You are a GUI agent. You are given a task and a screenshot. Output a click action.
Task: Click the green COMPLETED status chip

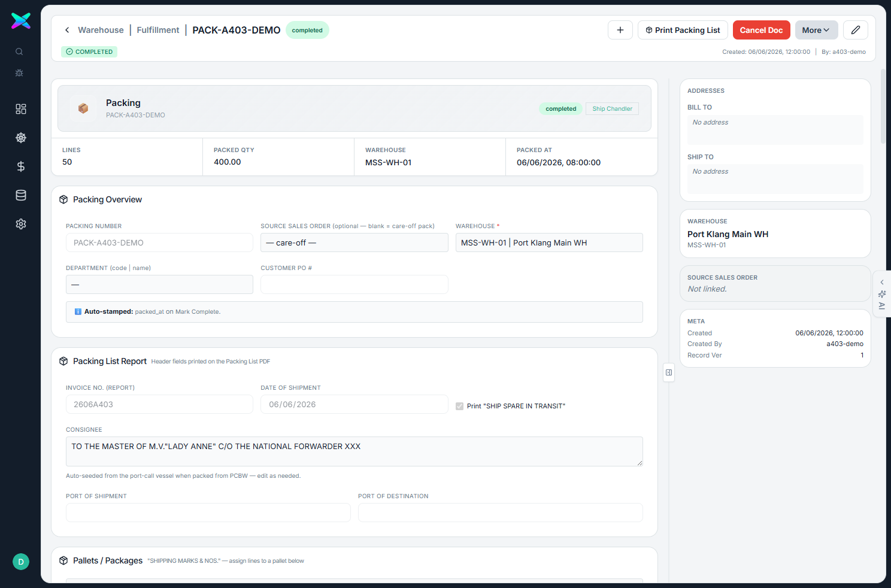pyautogui.click(x=89, y=51)
